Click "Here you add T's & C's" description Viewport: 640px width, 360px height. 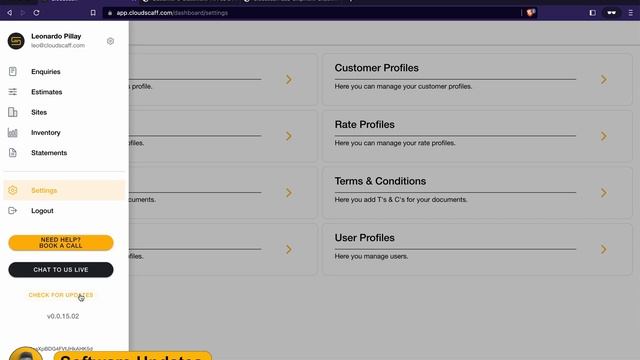coord(401,200)
